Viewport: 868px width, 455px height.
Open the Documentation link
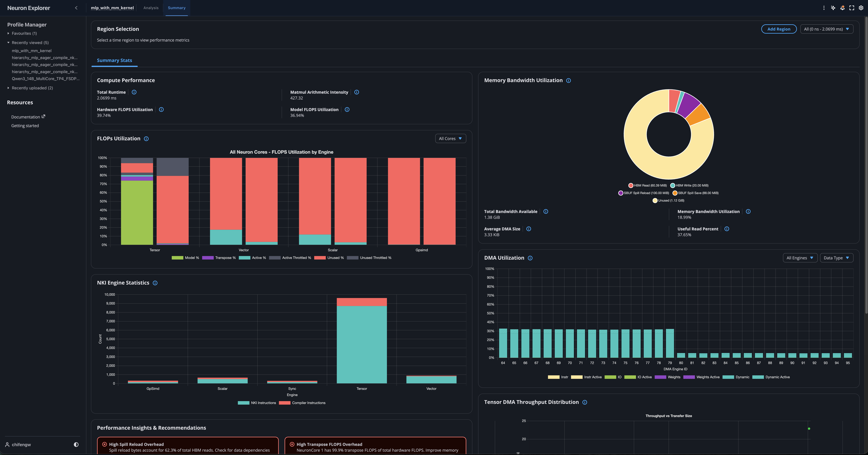tap(26, 117)
